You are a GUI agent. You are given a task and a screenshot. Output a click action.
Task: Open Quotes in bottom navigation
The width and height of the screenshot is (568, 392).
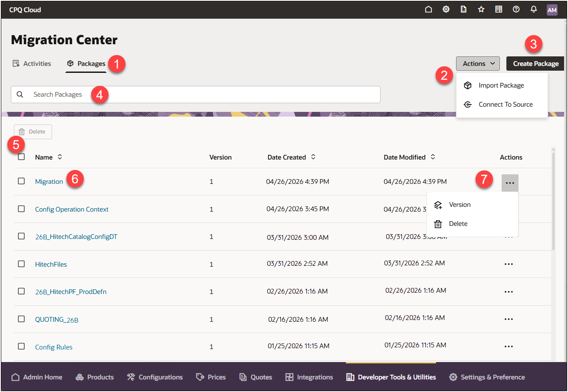point(256,377)
